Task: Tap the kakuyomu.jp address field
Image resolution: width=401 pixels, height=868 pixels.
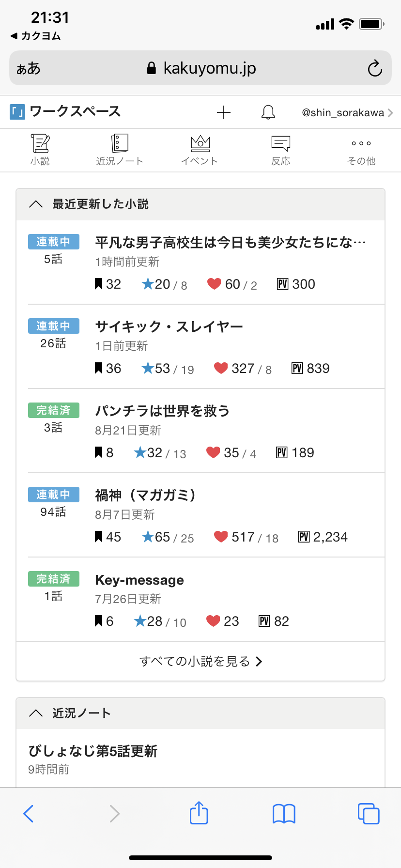Action: tap(200, 68)
